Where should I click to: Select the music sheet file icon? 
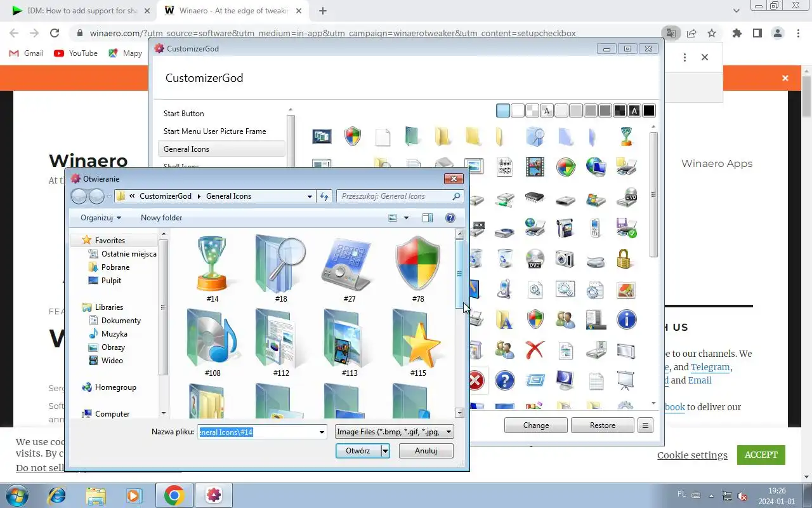(x=504, y=166)
